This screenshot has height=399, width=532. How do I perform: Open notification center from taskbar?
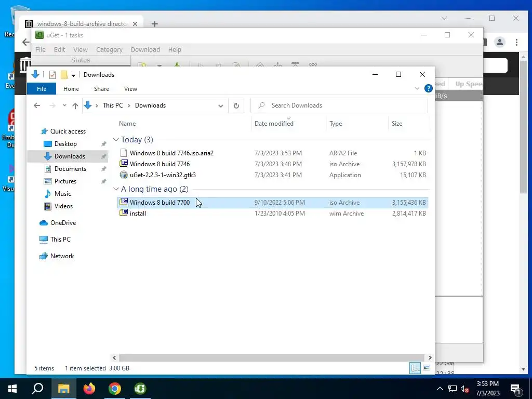pyautogui.click(x=516, y=389)
